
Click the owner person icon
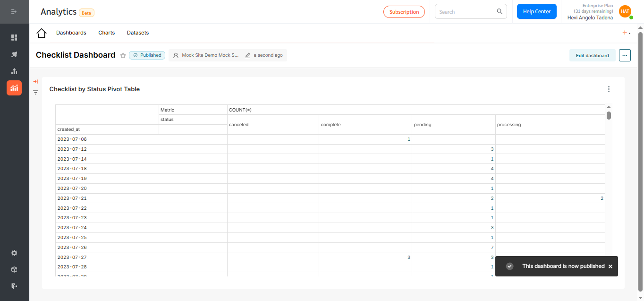click(x=176, y=55)
